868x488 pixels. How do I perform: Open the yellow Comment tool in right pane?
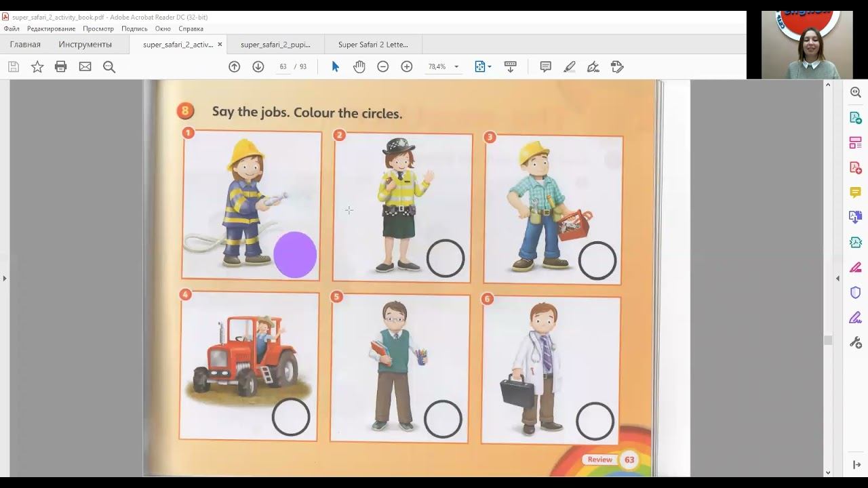pos(856,192)
